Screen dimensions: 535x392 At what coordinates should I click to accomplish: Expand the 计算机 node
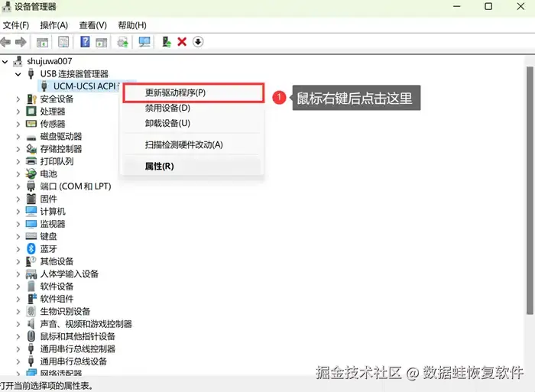[x=18, y=212]
